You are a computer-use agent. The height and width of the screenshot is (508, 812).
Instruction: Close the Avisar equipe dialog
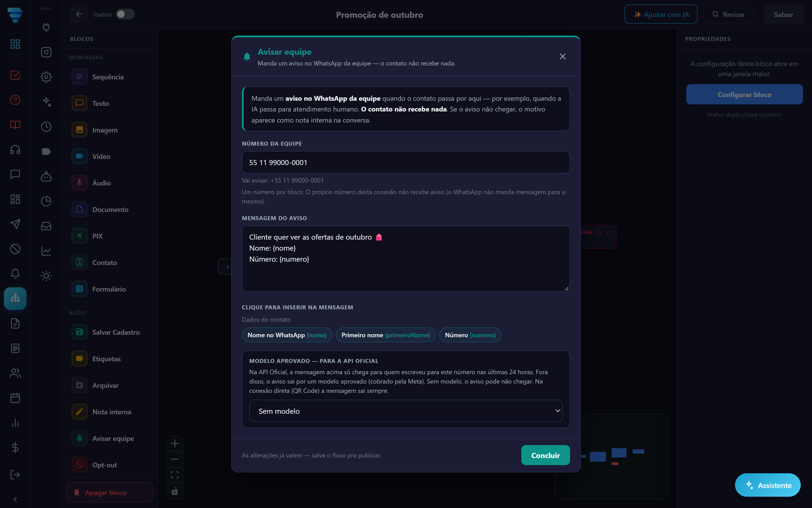click(x=563, y=56)
